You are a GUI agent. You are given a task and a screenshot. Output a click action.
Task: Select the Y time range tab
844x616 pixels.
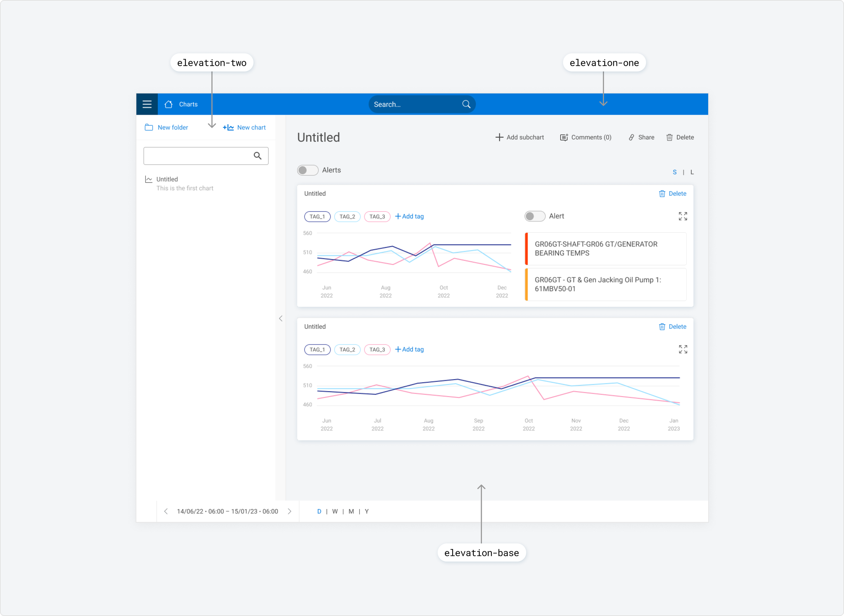(x=366, y=512)
